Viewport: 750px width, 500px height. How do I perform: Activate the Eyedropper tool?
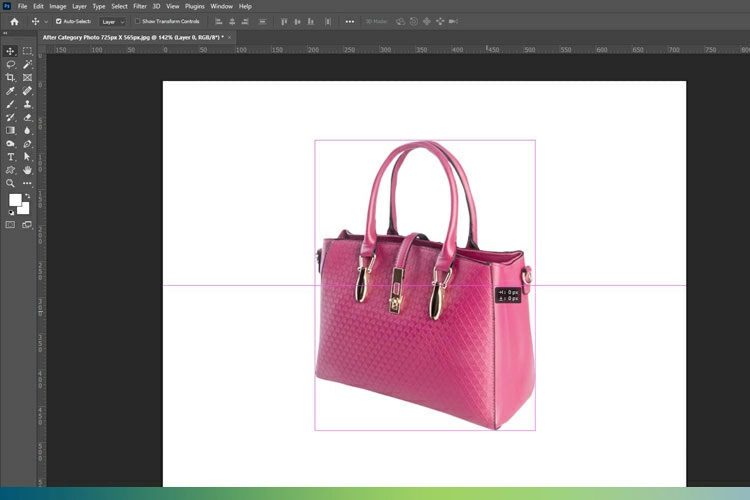click(11, 91)
